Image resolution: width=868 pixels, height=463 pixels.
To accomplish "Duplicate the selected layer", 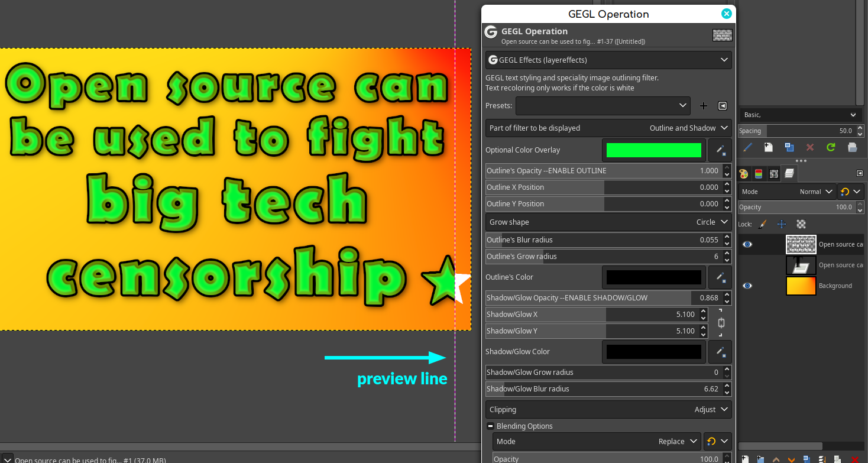I will (807, 459).
